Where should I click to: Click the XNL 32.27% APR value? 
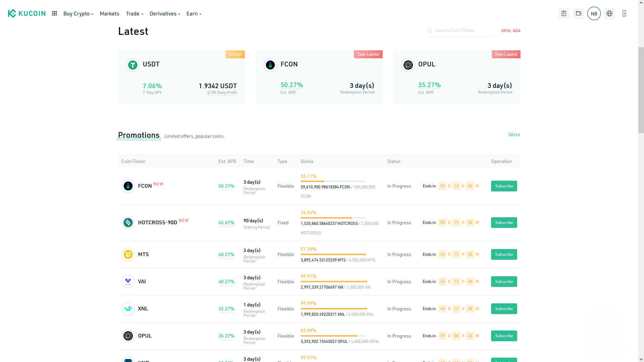226,309
